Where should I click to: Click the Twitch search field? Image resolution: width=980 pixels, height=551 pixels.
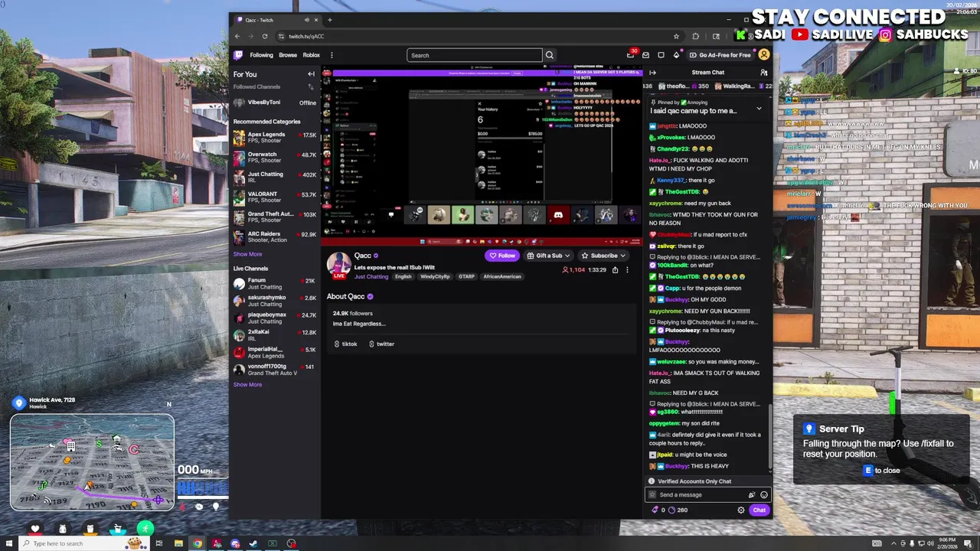475,55
